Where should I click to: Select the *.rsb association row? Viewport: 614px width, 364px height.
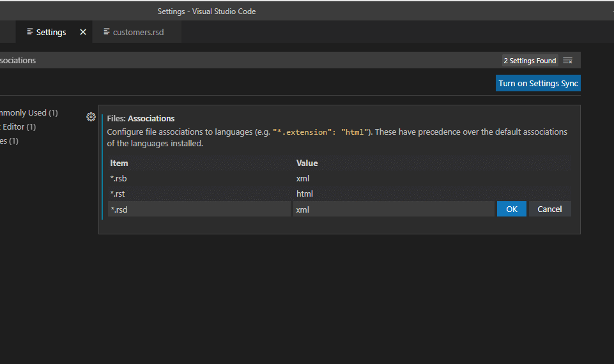pos(198,178)
